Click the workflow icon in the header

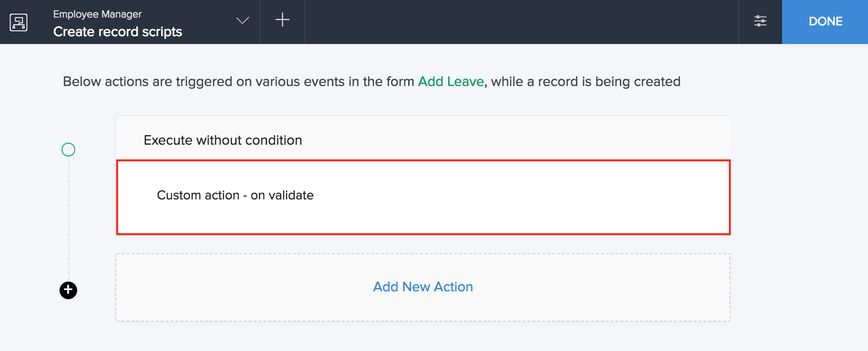click(19, 22)
